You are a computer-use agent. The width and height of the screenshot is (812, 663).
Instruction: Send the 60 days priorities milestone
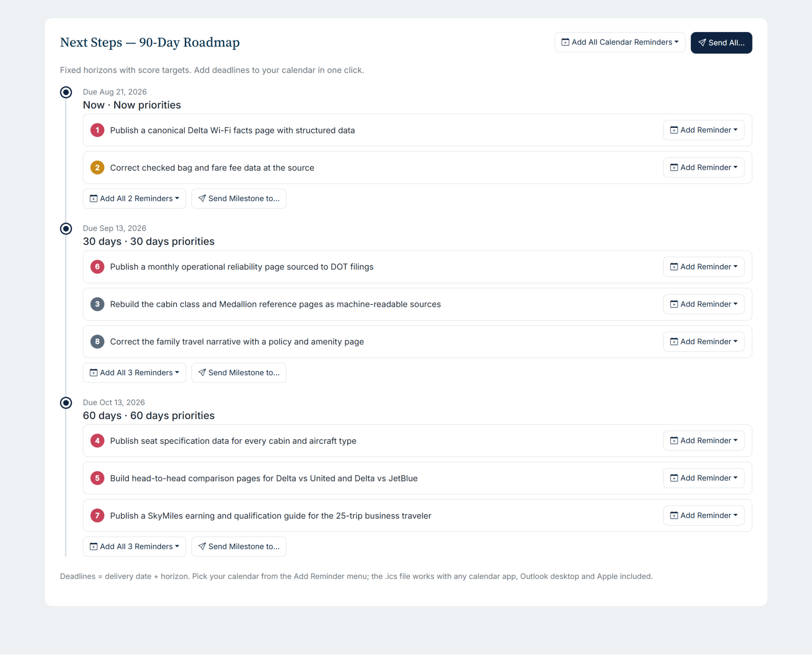pyautogui.click(x=239, y=547)
